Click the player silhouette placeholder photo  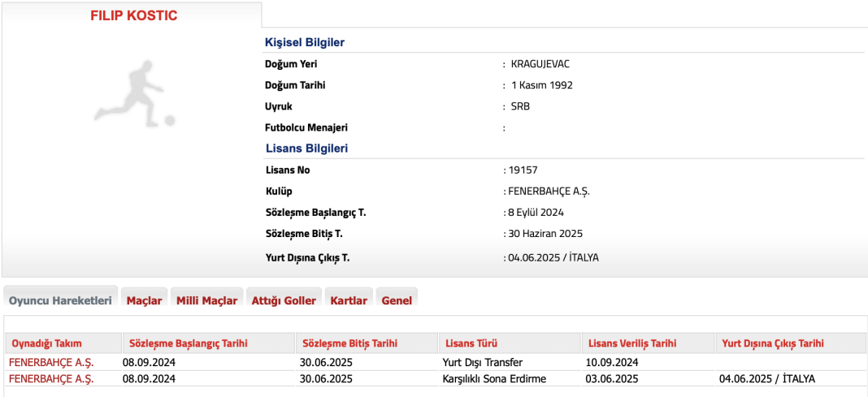(x=134, y=94)
